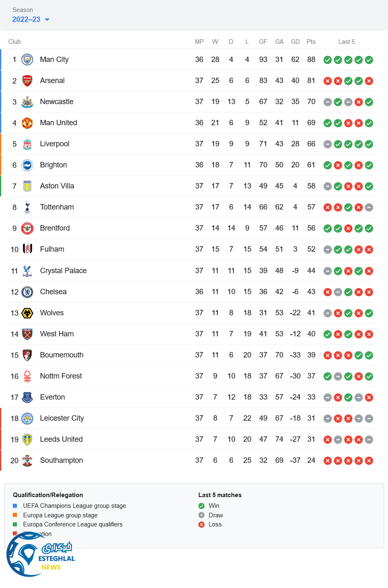Click the orange Europa League legend swatch
Image resolution: width=388 pixels, height=588 pixels.
(x=15, y=515)
